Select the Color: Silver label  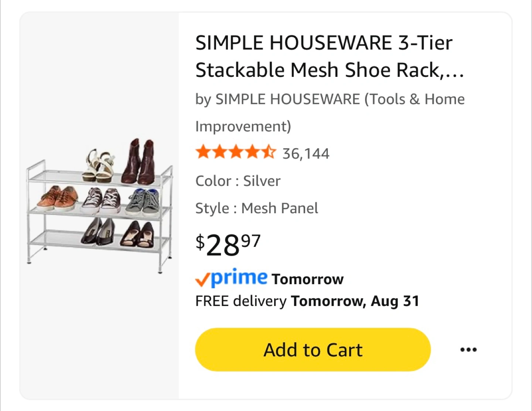pos(238,181)
